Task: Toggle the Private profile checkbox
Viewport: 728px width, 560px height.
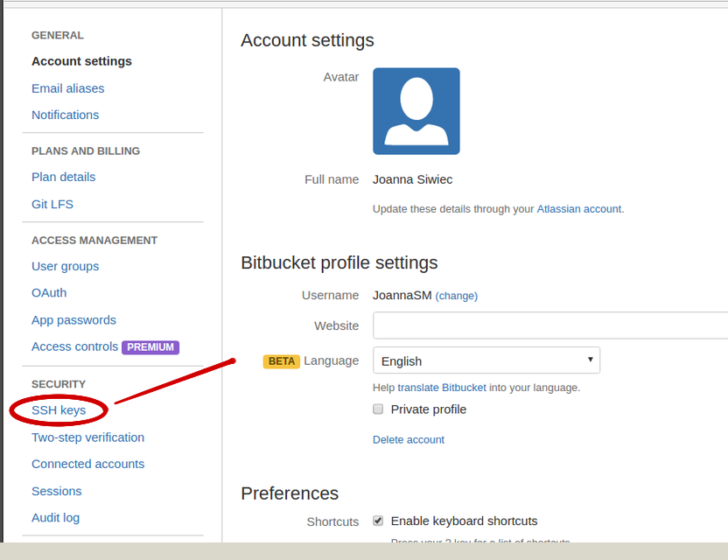Action: click(378, 409)
